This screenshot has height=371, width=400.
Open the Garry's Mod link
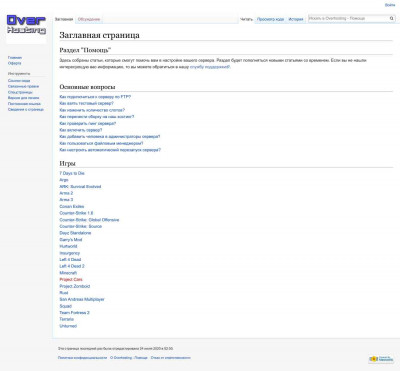[71, 240]
